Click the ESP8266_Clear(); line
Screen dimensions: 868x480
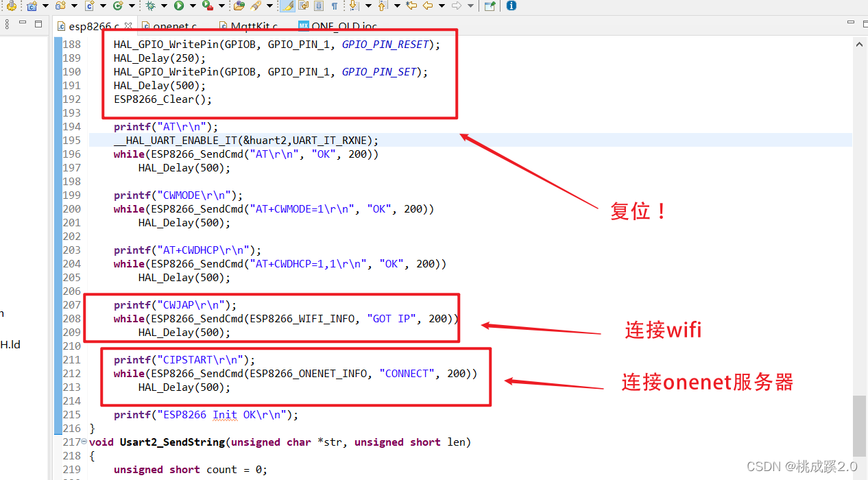click(x=163, y=99)
